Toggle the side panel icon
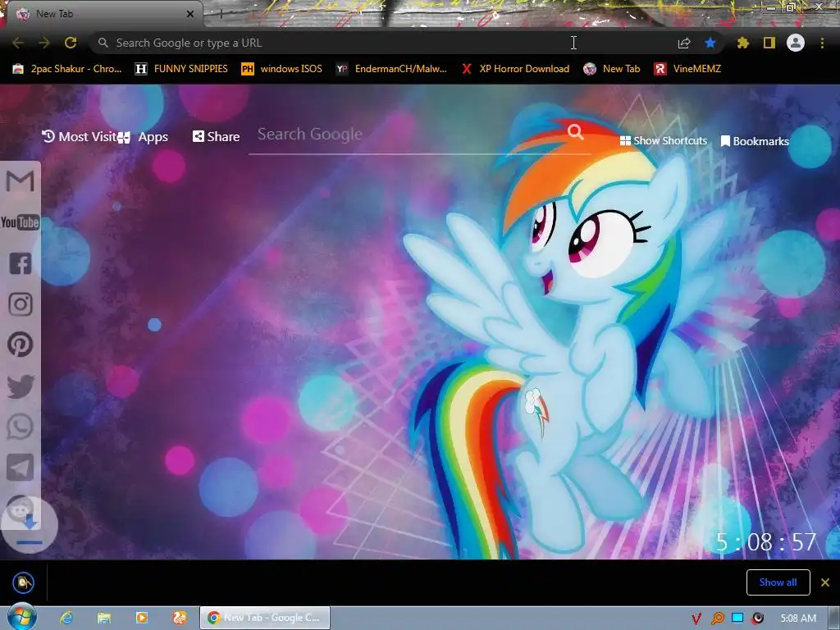Image resolution: width=840 pixels, height=630 pixels. (769, 43)
